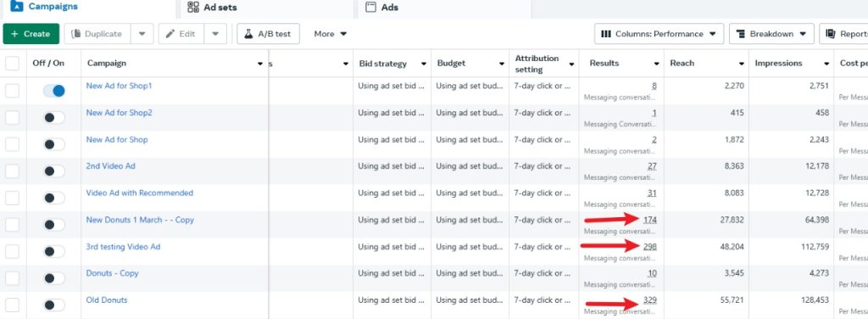Viewport: 868px width, 319px height.
Task: Expand the More dropdown menu
Action: [331, 34]
